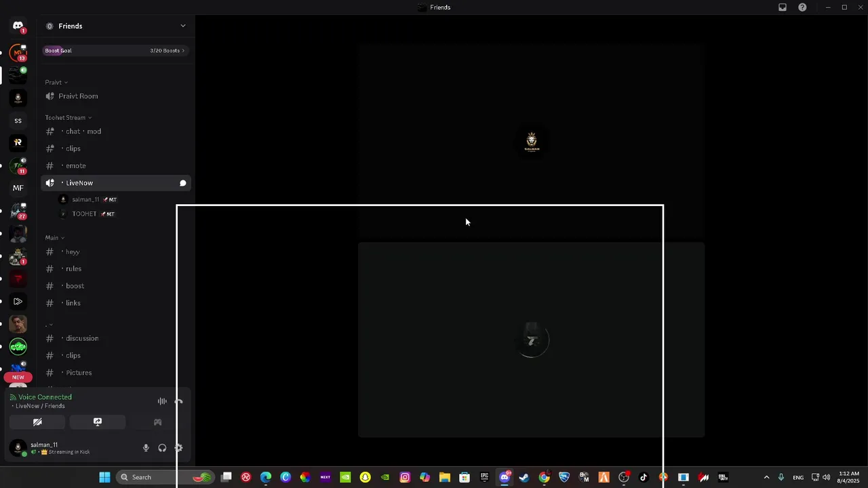Click the NEW badge in server list
This screenshot has width=868, height=488.
click(18, 378)
